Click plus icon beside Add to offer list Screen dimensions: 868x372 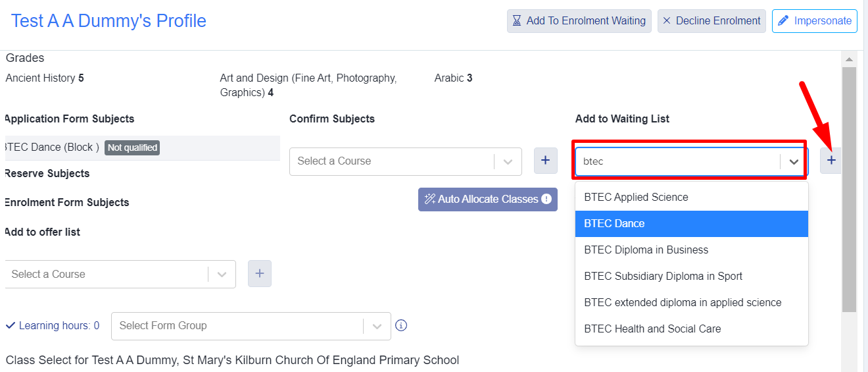tap(259, 274)
